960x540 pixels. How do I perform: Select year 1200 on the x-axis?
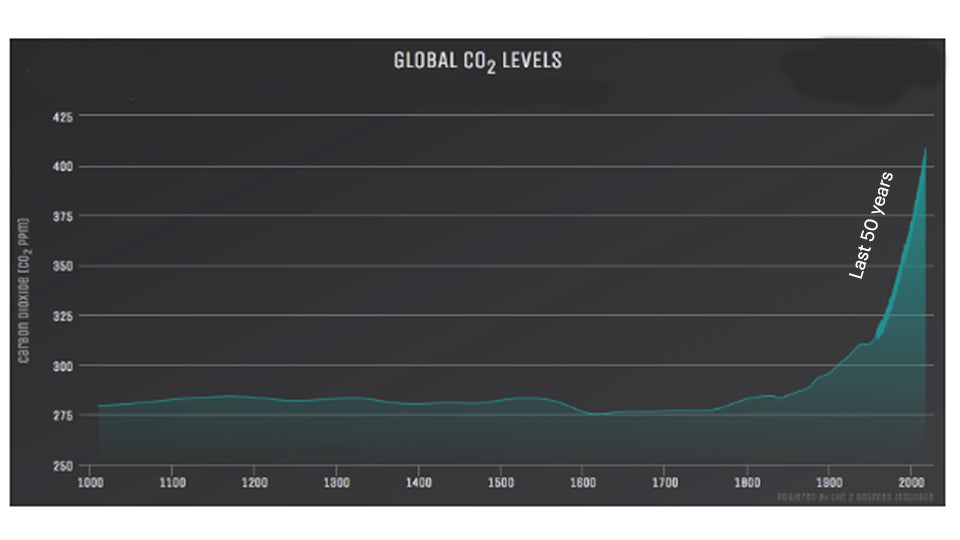[254, 482]
